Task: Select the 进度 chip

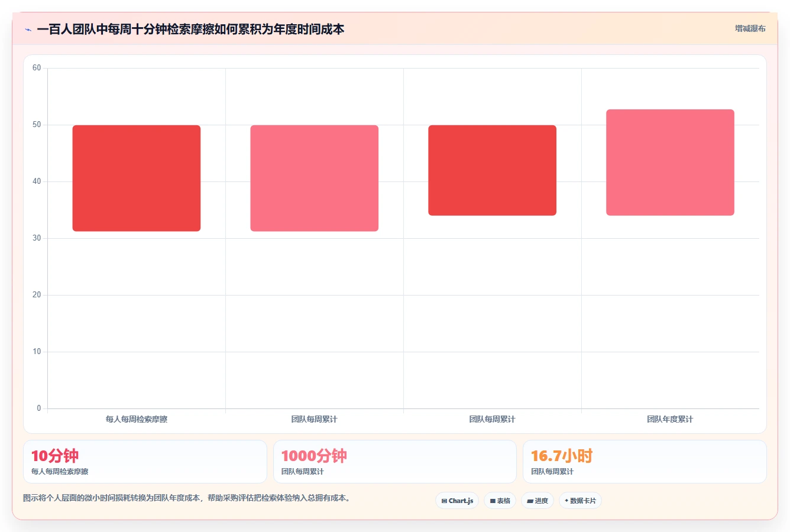Action: (x=537, y=501)
